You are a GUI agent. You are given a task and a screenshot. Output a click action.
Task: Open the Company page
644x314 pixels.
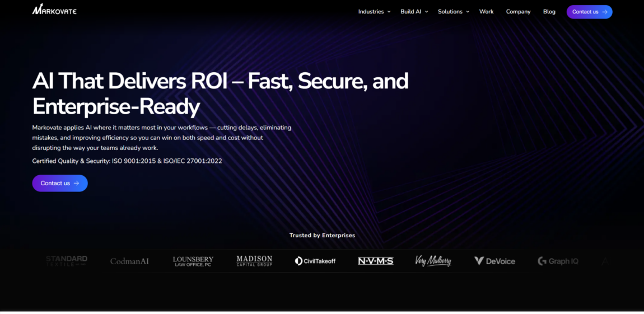coord(519,12)
